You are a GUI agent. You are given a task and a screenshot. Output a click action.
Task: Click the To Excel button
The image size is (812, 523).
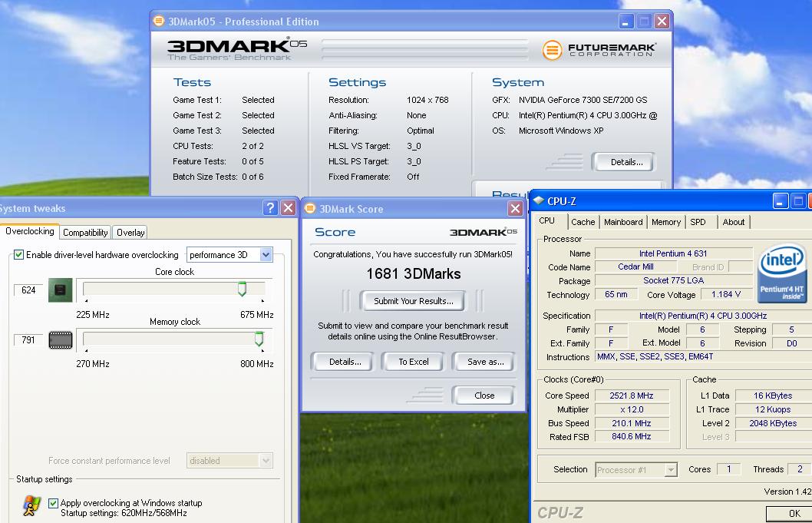(x=413, y=362)
